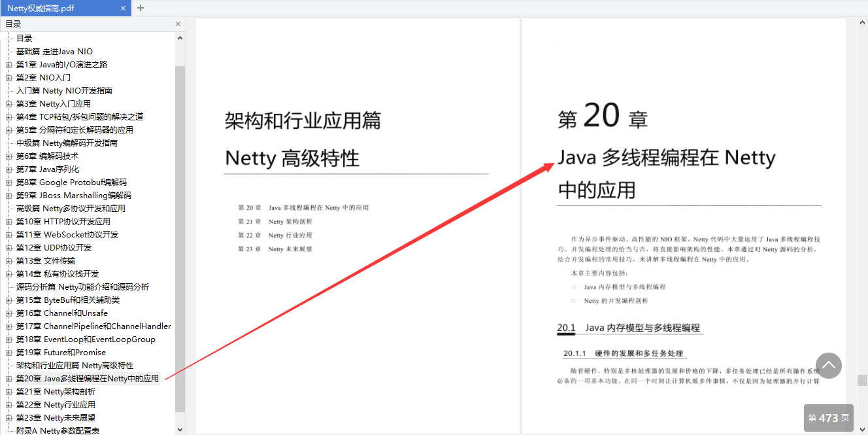The height and width of the screenshot is (435, 868).
Task: Click 第21章 Netty架构剖析 on page
Action: pyautogui.click(x=275, y=222)
